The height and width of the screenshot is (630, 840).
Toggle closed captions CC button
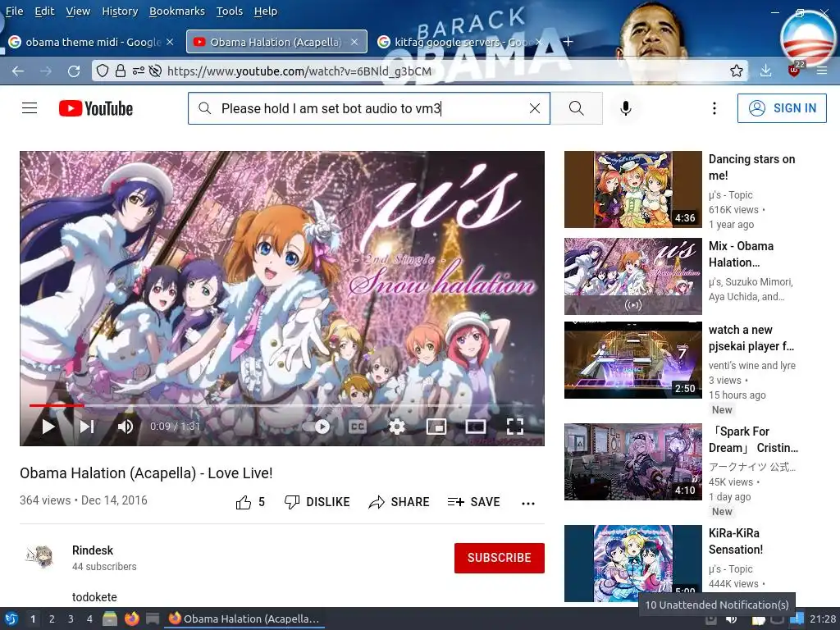[358, 427]
